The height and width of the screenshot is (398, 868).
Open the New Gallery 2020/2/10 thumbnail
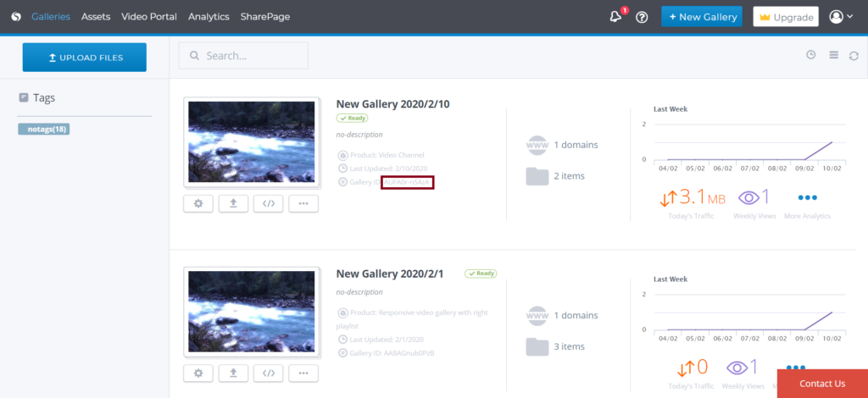251,141
